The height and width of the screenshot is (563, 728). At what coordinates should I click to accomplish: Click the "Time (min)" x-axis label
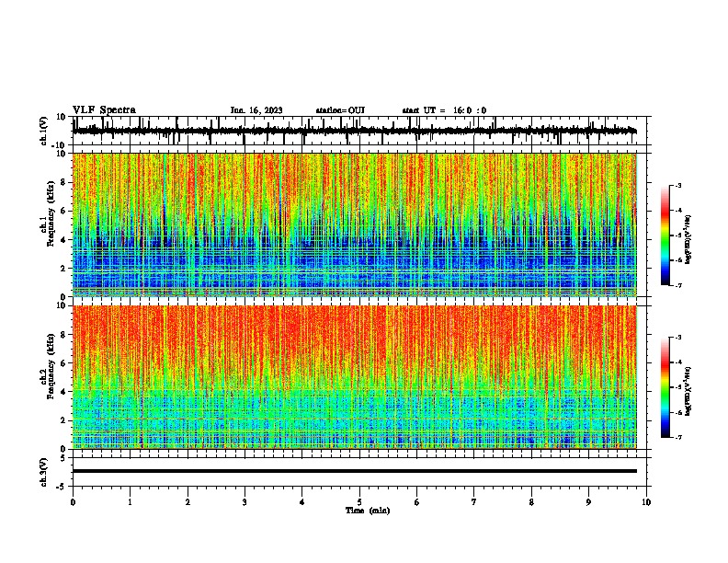(x=368, y=511)
